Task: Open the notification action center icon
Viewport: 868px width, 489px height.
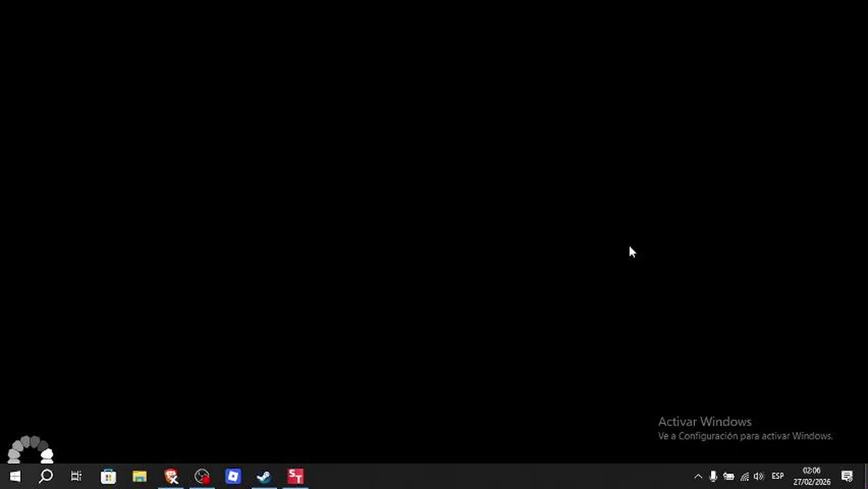Action: pyautogui.click(x=847, y=477)
